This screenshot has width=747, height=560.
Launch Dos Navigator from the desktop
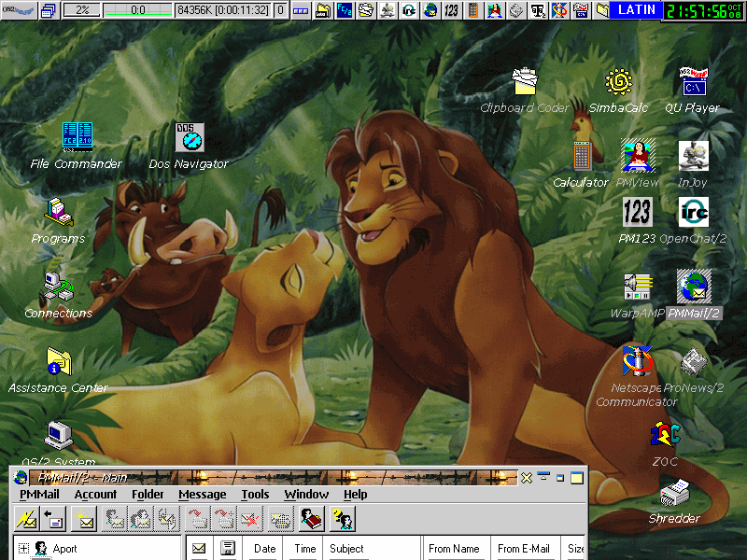coord(190,136)
